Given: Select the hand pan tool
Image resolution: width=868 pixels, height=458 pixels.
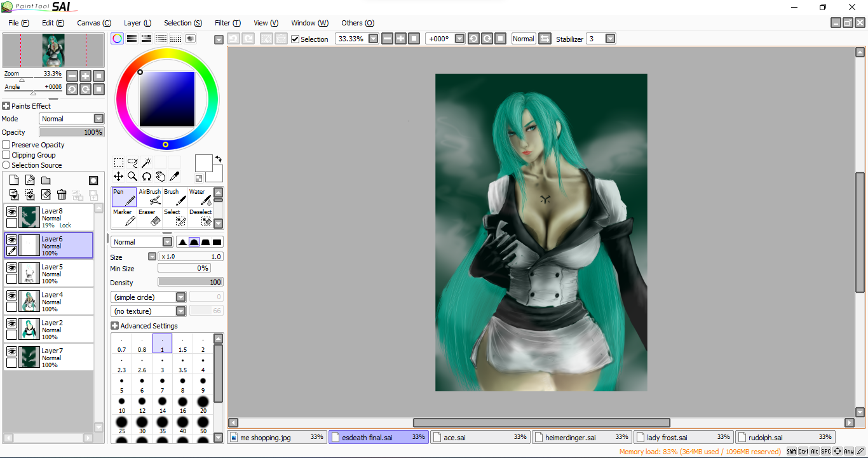Looking at the screenshot, I should click(x=161, y=177).
